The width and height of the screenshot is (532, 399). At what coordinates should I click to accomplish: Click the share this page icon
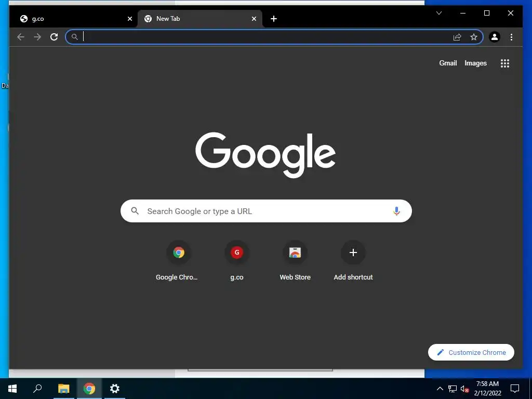[x=457, y=37]
